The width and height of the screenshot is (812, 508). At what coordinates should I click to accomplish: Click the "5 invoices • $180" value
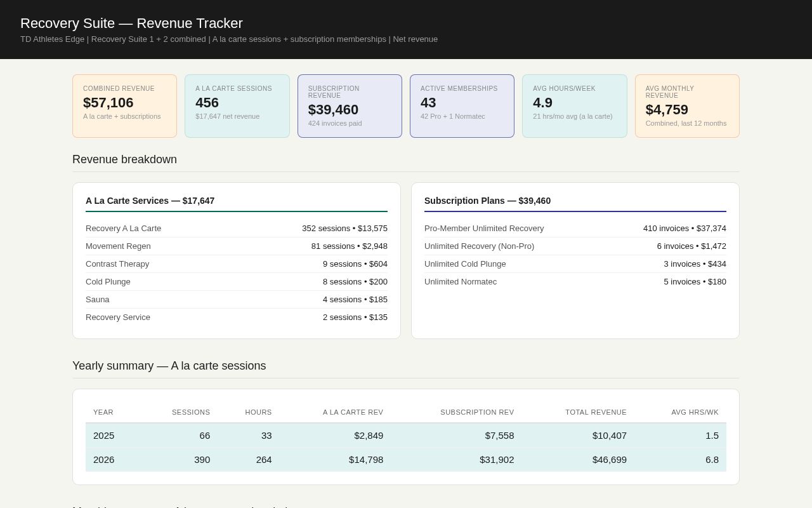pyautogui.click(x=695, y=282)
